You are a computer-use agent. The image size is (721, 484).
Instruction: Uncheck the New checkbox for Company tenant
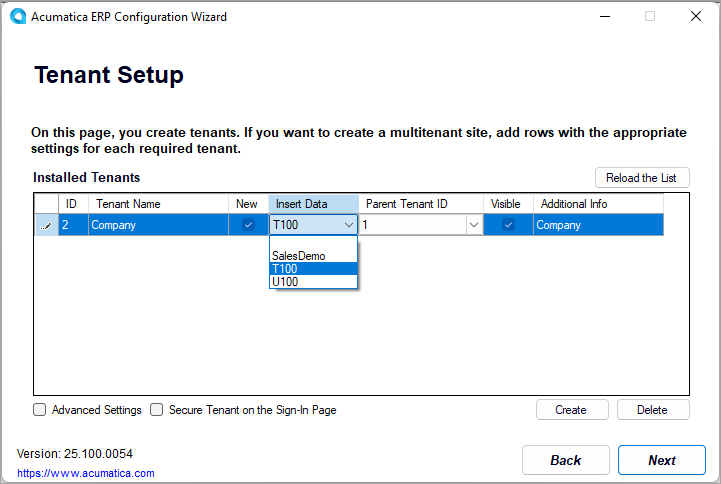248,225
